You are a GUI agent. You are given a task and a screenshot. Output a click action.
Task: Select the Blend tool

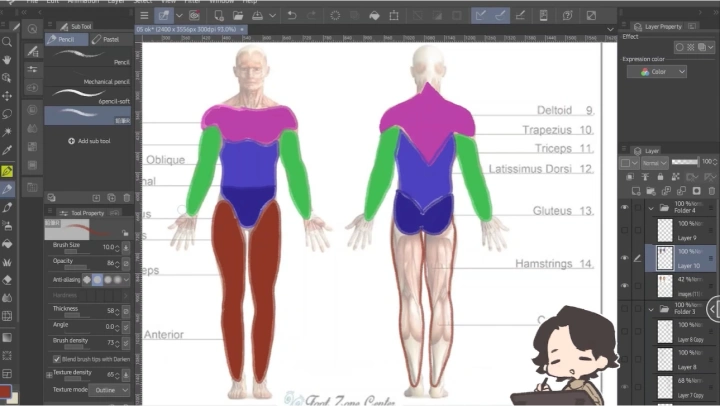[7, 298]
